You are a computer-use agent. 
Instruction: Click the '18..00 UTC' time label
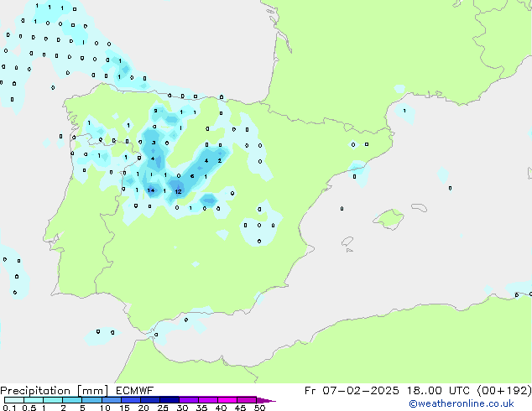[439, 391]
